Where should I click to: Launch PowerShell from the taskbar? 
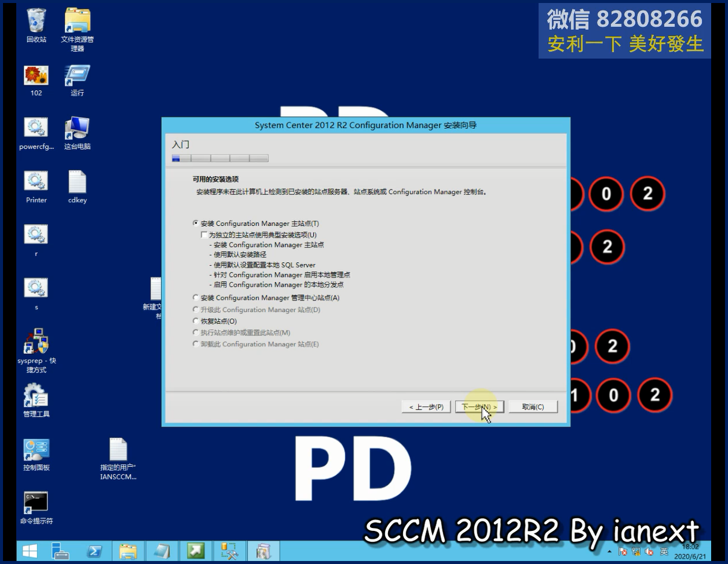94,550
